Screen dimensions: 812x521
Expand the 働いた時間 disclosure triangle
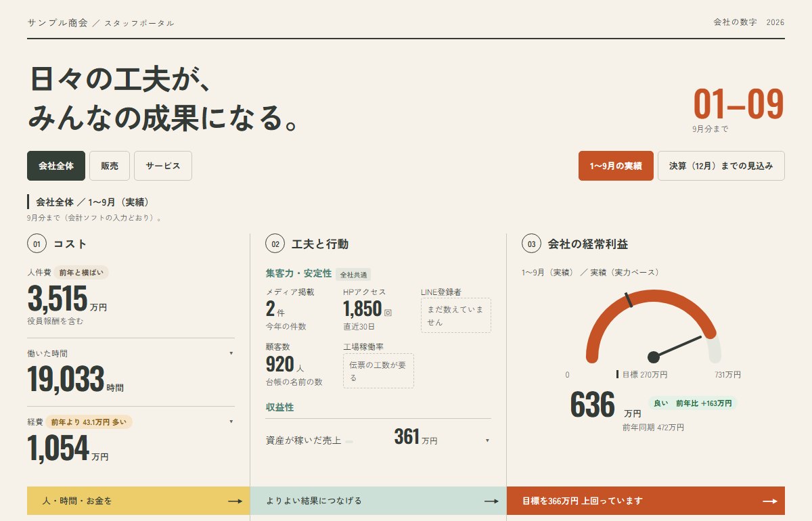(231, 353)
